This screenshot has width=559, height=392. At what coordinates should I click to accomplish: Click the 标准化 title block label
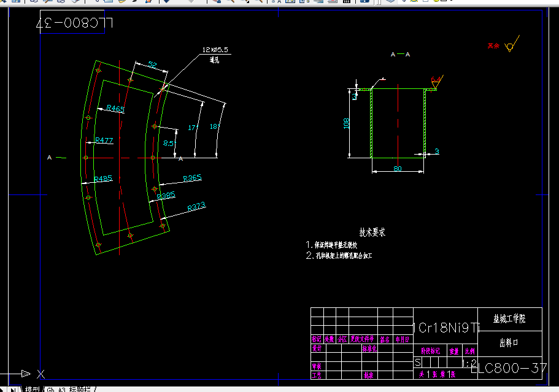tap(369, 348)
